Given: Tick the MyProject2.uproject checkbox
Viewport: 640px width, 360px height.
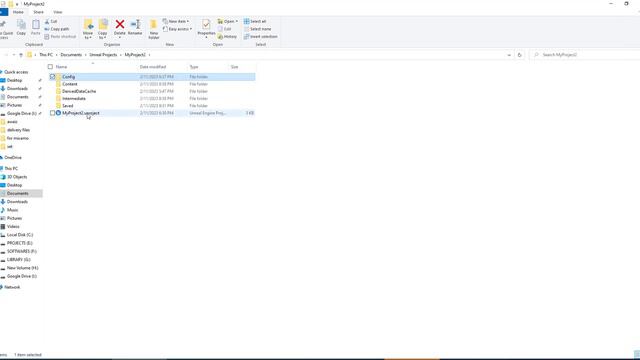Looking at the screenshot, I should tap(52, 113).
